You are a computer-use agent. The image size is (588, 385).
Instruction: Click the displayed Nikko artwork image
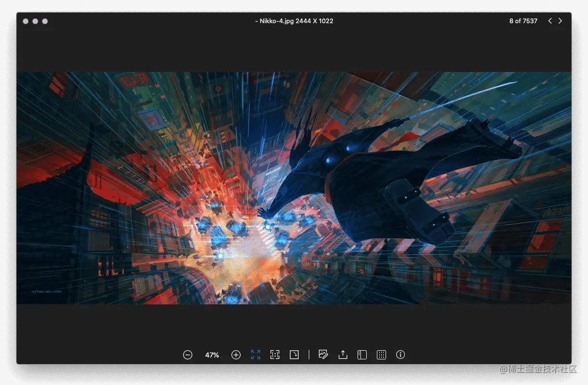(294, 188)
